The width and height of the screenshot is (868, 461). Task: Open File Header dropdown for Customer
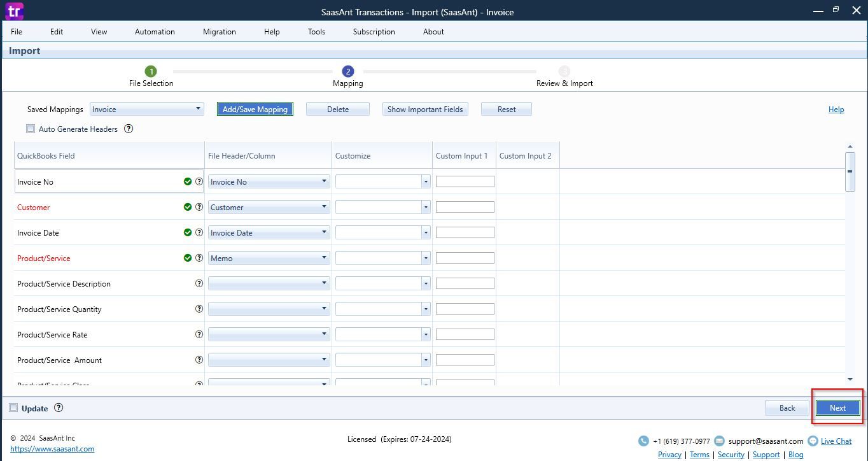[269, 207]
